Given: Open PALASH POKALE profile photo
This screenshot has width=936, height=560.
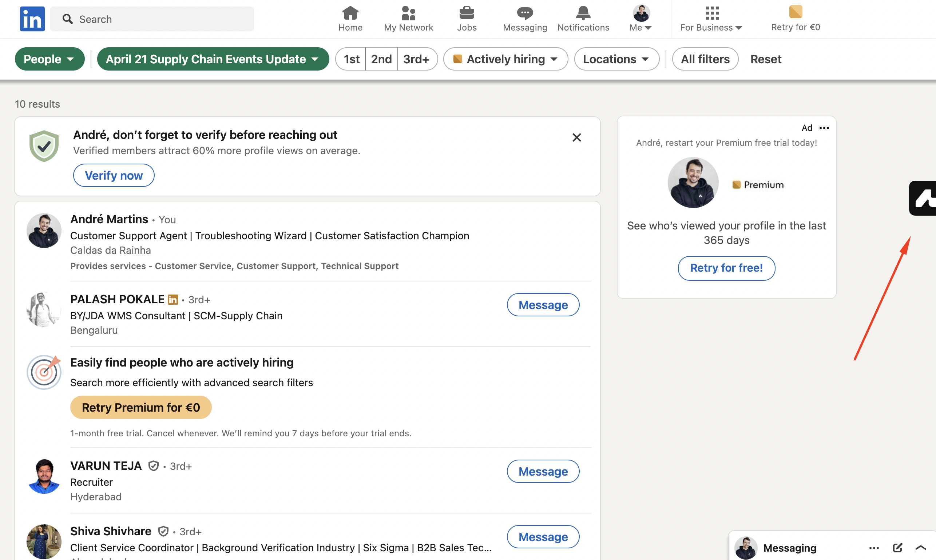Looking at the screenshot, I should click(44, 310).
